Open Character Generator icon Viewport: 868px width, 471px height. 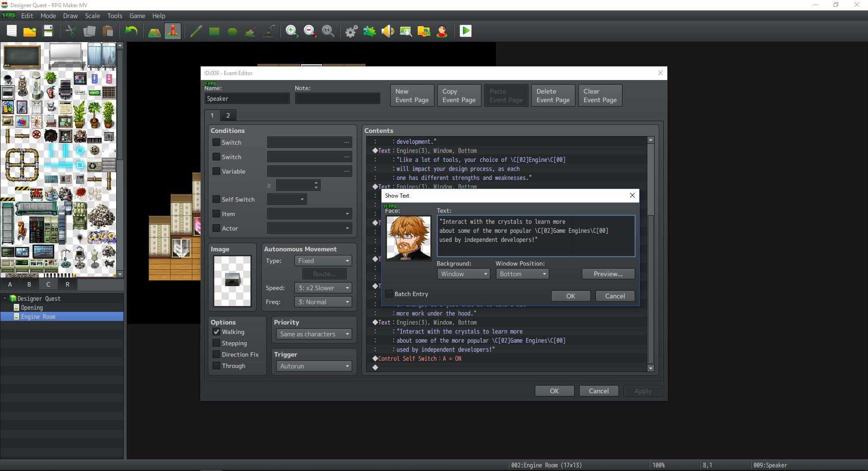(x=442, y=31)
